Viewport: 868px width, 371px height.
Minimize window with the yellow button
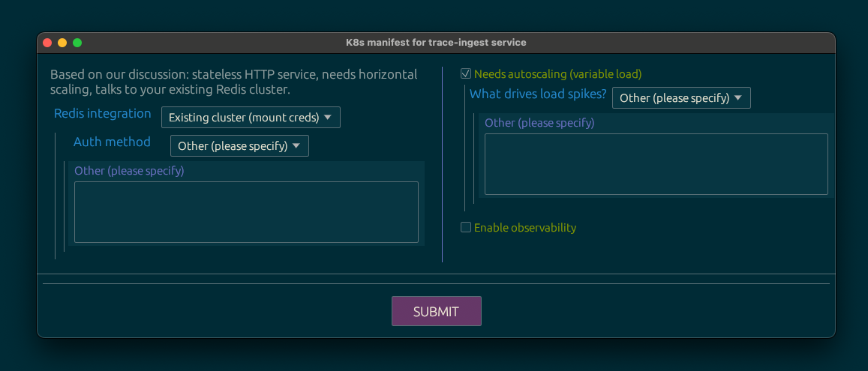62,43
